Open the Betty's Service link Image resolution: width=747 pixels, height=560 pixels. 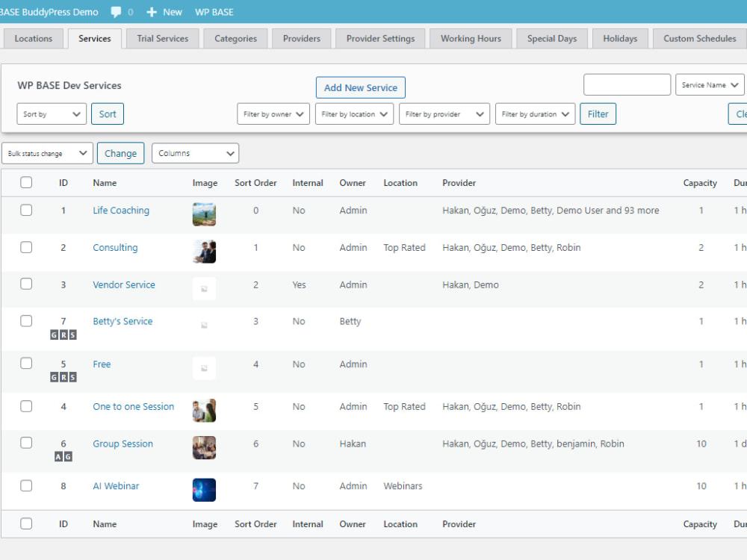tap(123, 321)
